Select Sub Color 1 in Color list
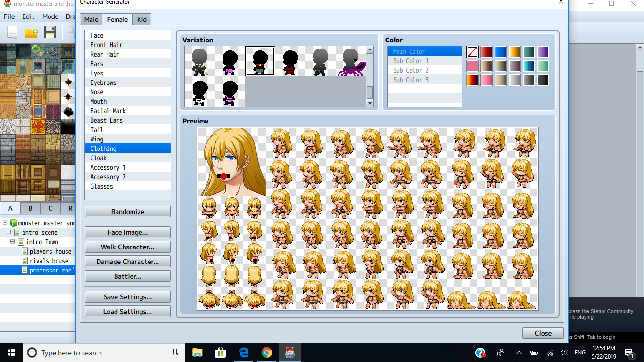Screen dimensions: 644x362 point(424,61)
